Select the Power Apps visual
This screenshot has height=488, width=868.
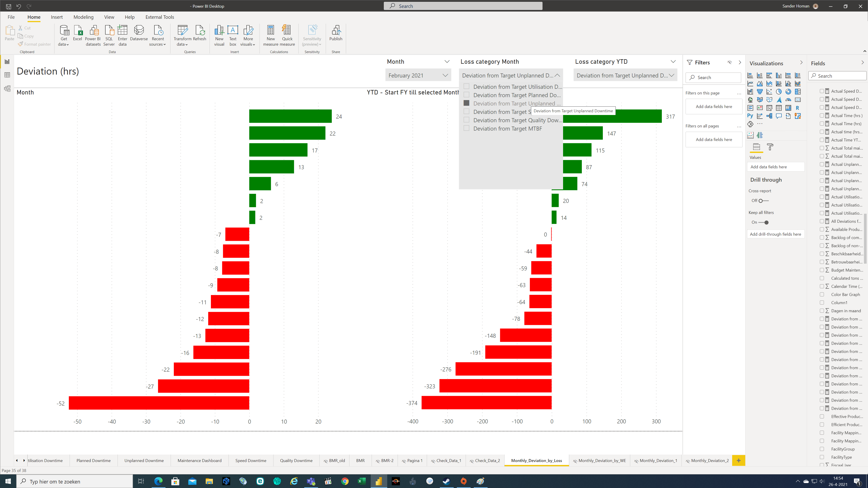pos(750,124)
